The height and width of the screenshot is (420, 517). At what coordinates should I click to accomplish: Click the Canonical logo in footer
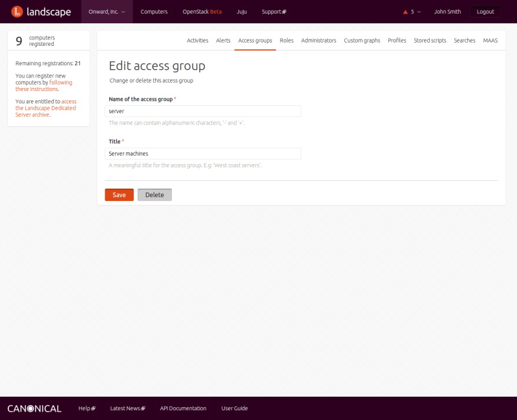tap(34, 408)
